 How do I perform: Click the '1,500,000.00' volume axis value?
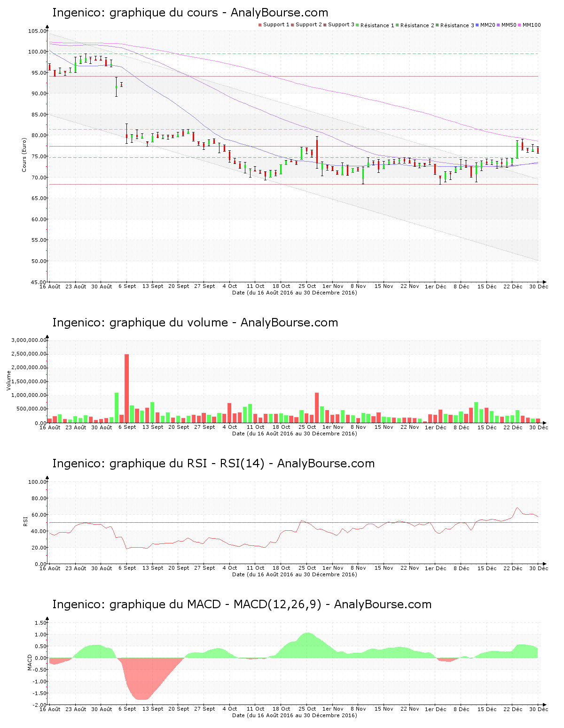[29, 381]
